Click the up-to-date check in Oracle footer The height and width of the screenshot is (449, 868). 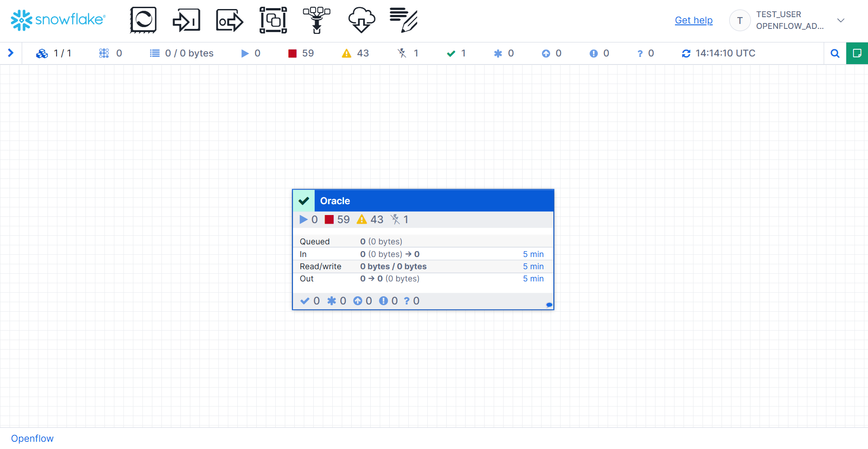coord(305,301)
